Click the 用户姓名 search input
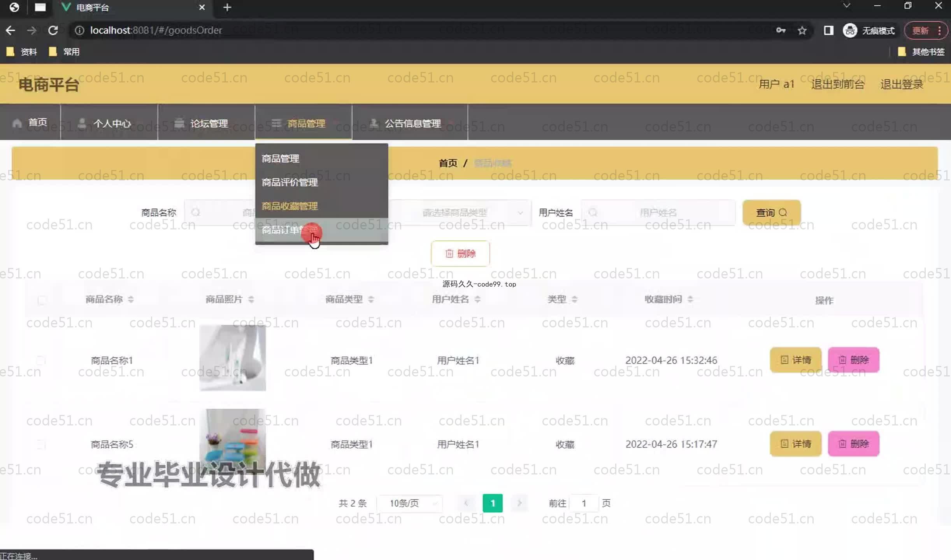 click(x=658, y=212)
